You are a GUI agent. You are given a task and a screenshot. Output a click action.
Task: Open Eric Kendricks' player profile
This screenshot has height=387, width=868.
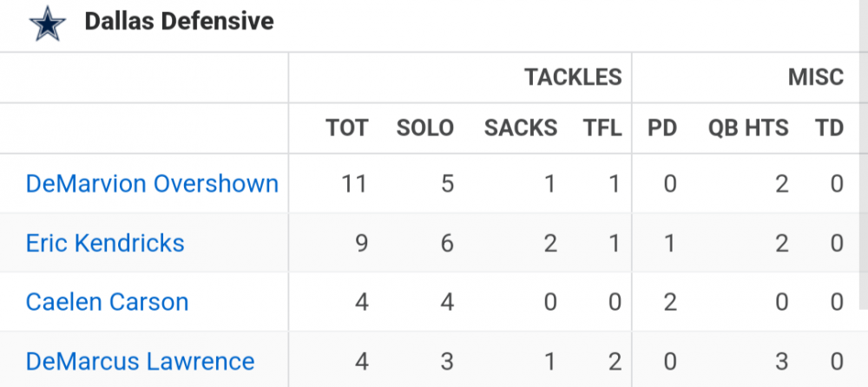click(105, 243)
